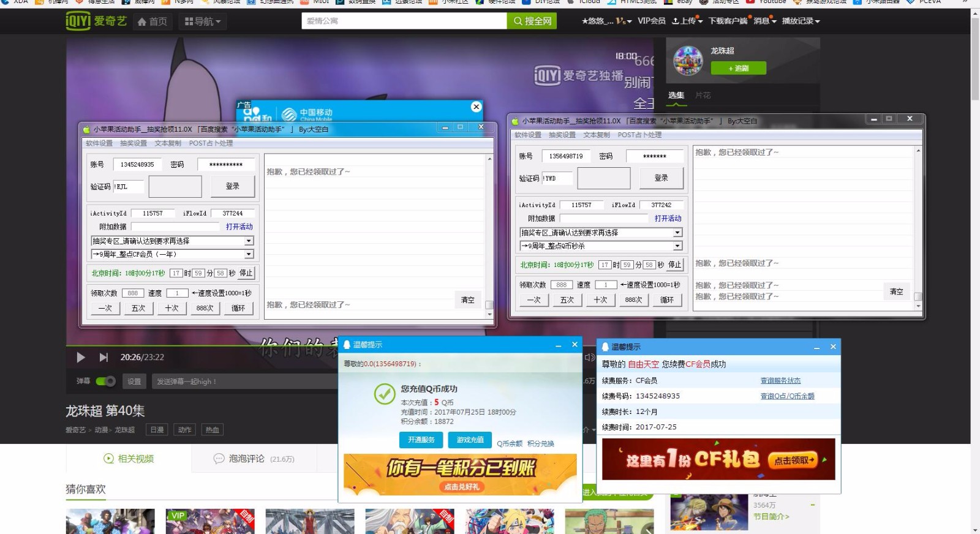Open the VIP-labeled recommended video thumbnail

point(210,521)
